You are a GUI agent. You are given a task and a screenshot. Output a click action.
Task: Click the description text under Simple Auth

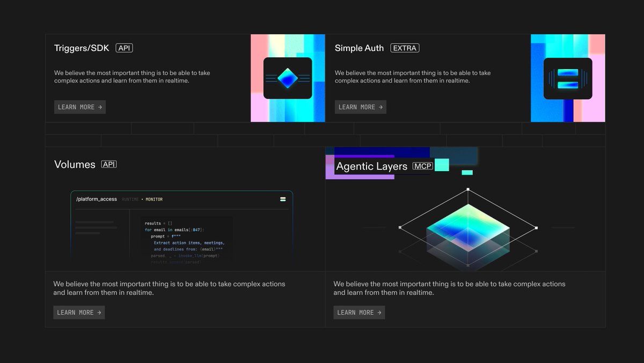(413, 77)
